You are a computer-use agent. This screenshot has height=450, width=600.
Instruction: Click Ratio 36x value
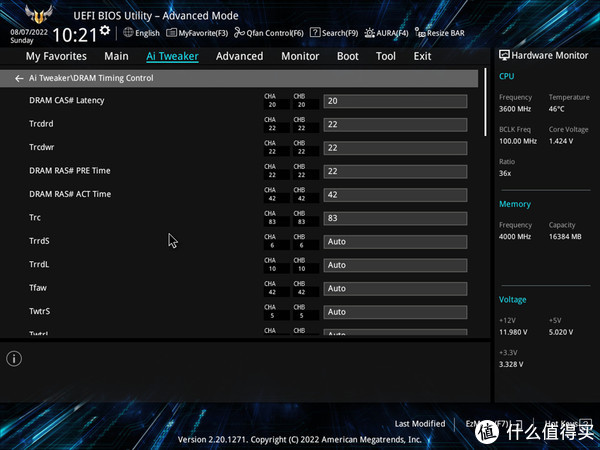click(x=505, y=173)
